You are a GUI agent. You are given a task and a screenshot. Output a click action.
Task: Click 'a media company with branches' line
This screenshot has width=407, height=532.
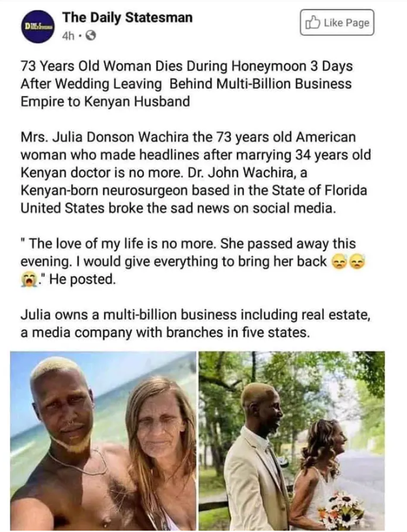tap(165, 333)
